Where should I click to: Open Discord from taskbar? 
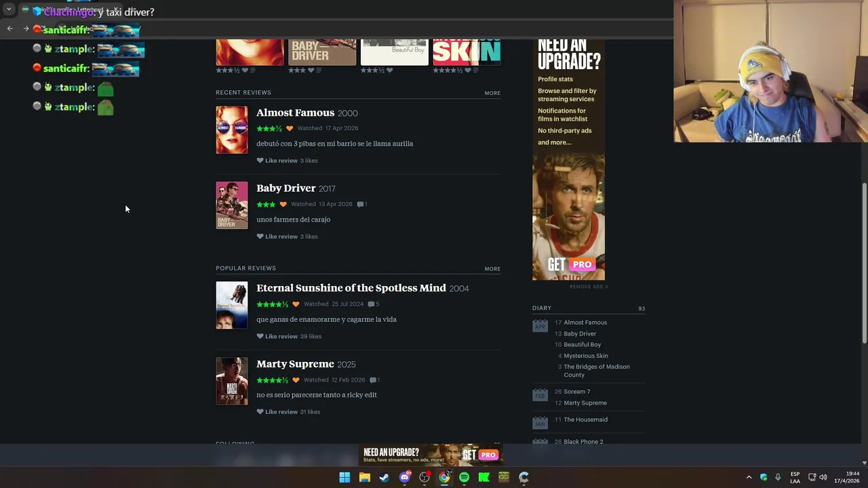coord(405,477)
